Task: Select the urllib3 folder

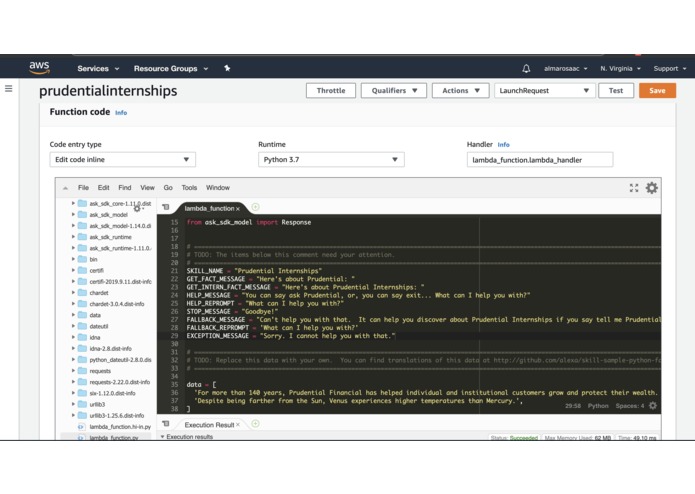Action: pyautogui.click(x=97, y=404)
